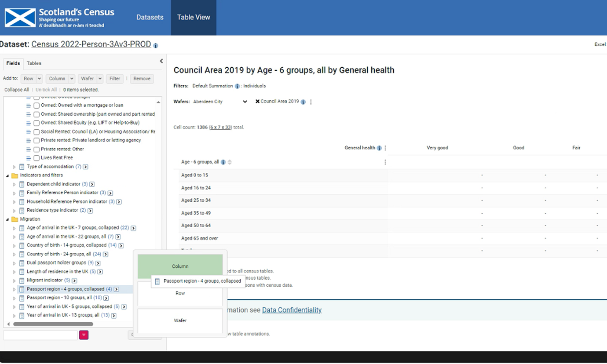Viewport: 607px width, 364px height.
Task: Click the info icon next to dataset name
Action: (x=156, y=45)
